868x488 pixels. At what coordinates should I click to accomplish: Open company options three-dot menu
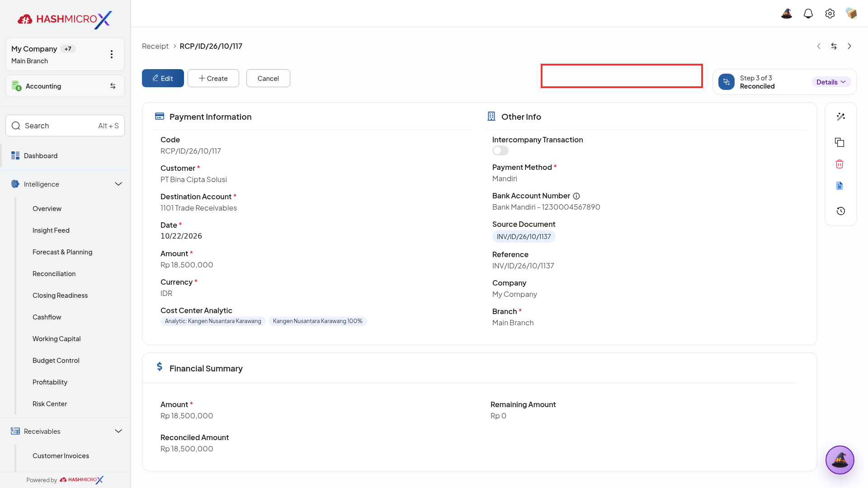coord(112,54)
